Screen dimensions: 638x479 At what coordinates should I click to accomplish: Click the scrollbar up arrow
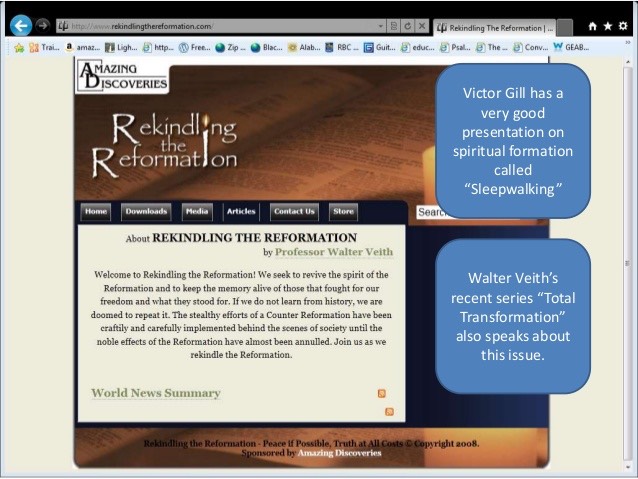pyautogui.click(x=628, y=62)
